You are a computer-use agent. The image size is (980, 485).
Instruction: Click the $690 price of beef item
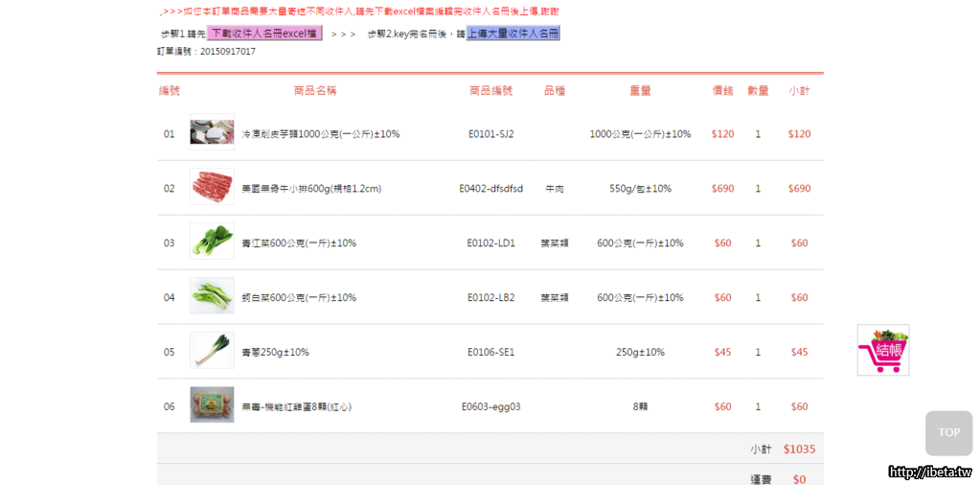point(722,189)
